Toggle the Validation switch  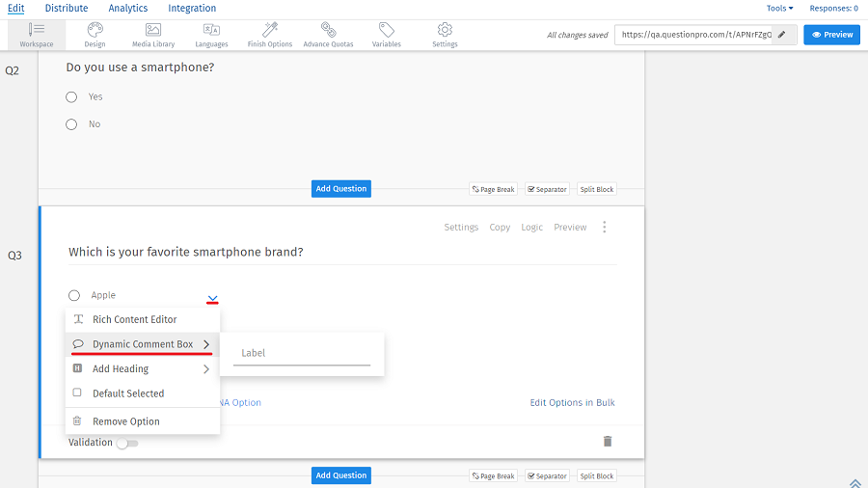pos(127,444)
